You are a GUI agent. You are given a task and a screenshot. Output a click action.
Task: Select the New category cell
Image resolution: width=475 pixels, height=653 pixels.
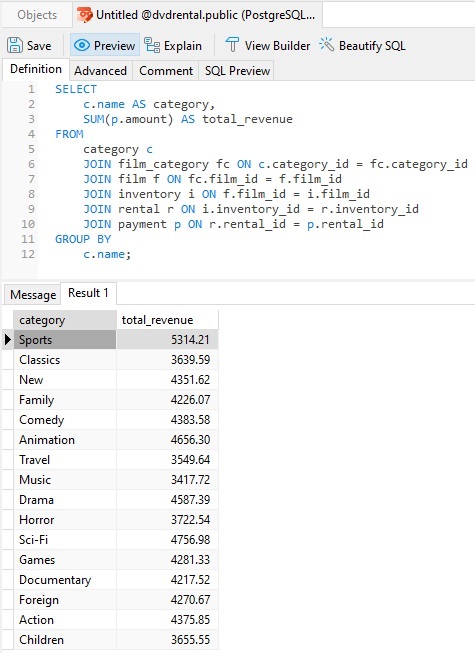pos(65,379)
